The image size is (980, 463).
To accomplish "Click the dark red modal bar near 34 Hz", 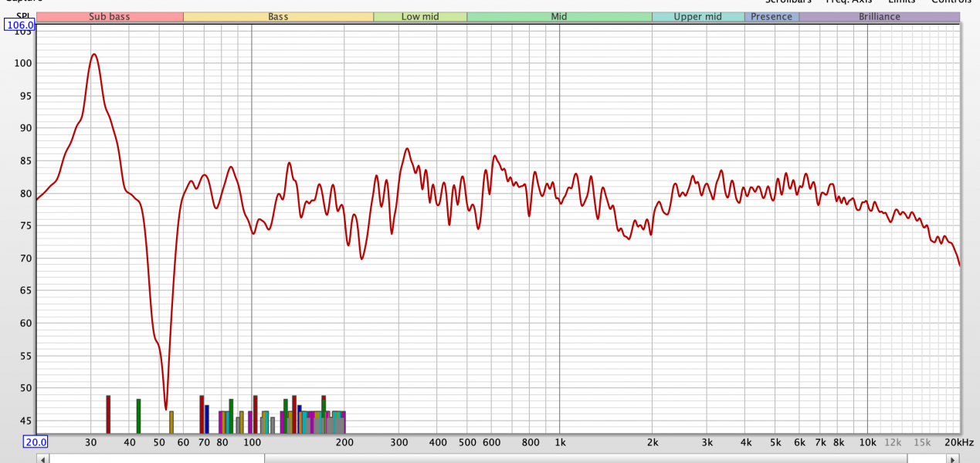I will click(108, 414).
